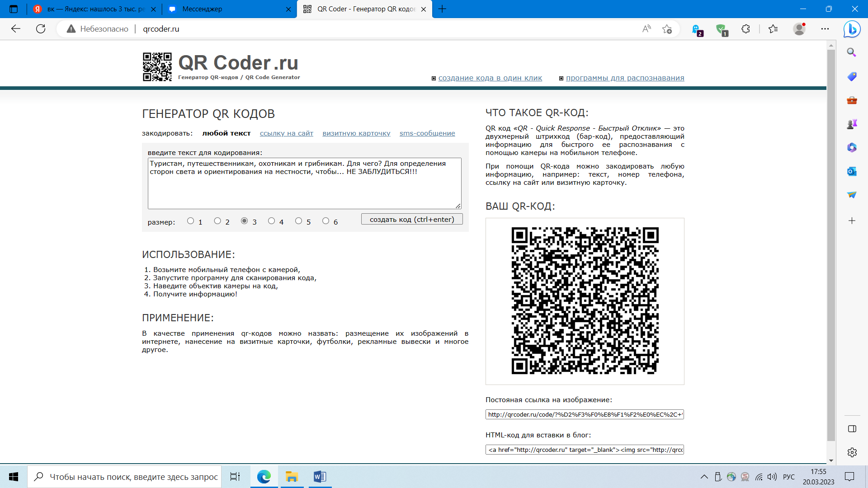The height and width of the screenshot is (488, 868).
Task: Select size radio button 6
Action: (x=325, y=221)
